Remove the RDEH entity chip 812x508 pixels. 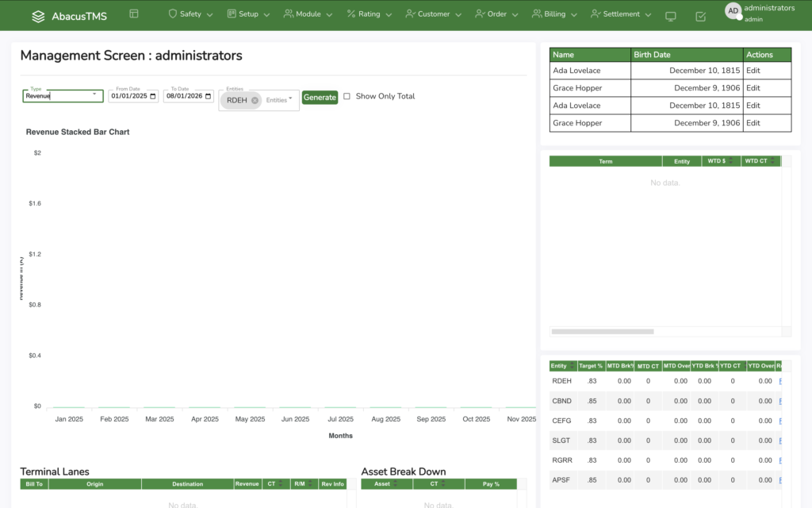coord(255,101)
